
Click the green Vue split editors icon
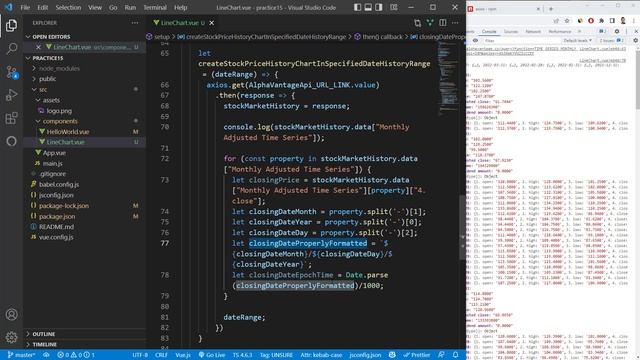[430, 23]
